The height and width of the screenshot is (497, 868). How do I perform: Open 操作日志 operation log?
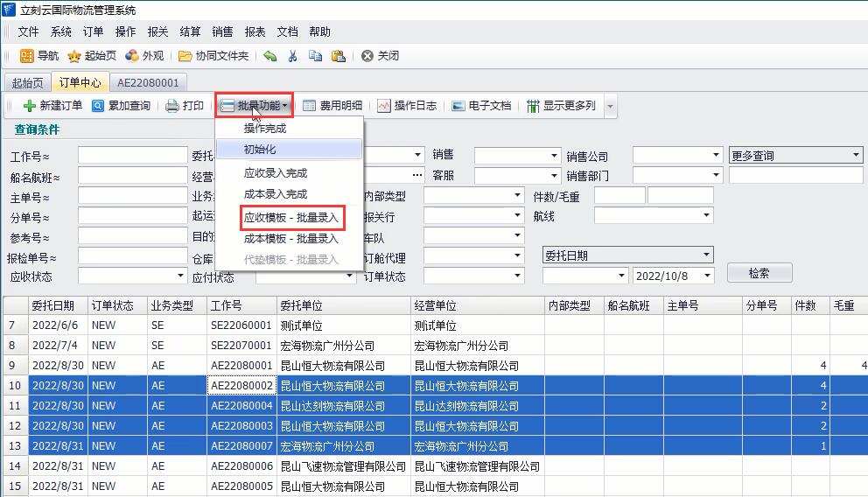[407, 106]
